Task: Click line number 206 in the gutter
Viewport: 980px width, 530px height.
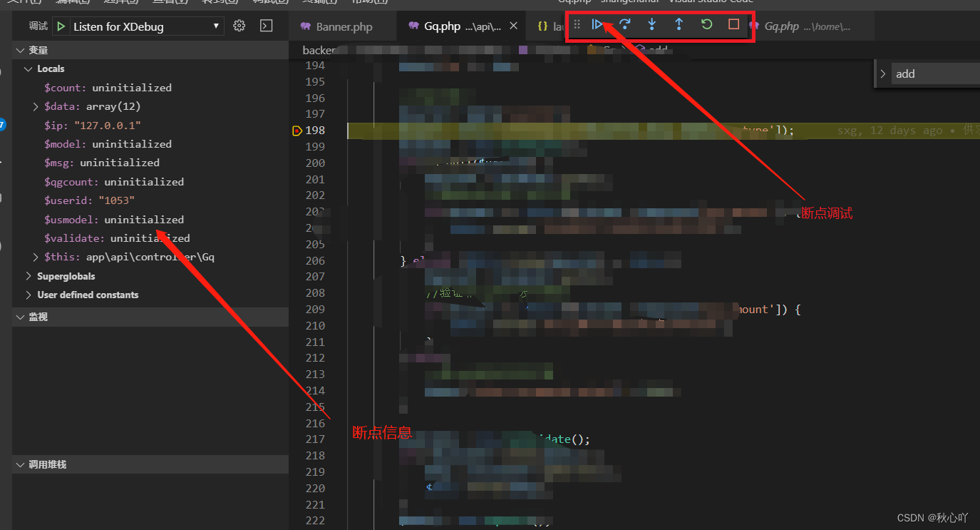Action: tap(315, 261)
